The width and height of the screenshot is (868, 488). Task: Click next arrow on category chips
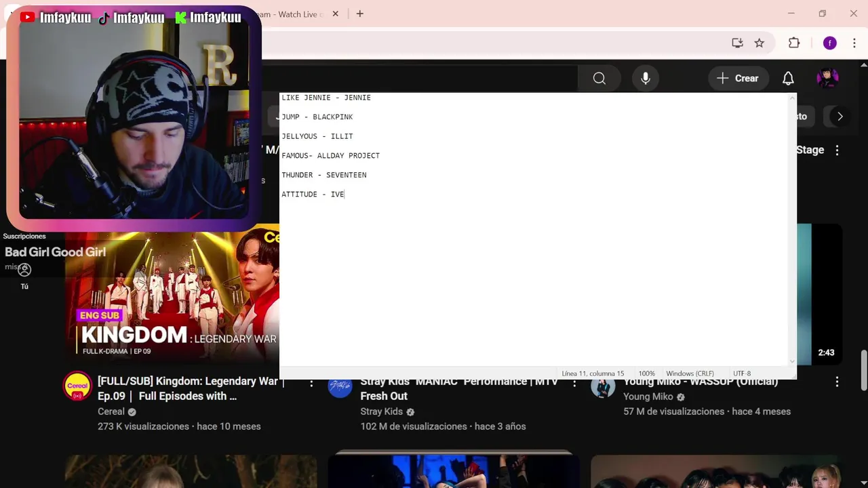click(840, 117)
